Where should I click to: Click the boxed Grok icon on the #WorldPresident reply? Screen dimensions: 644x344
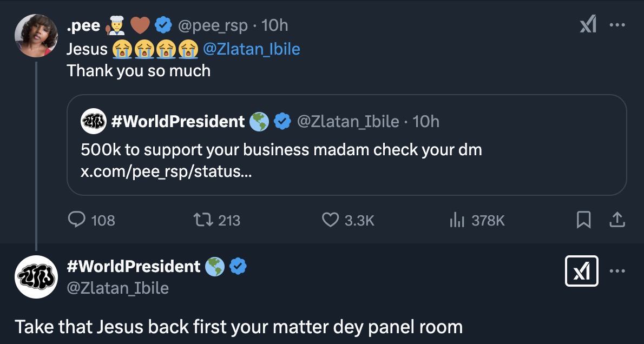click(581, 270)
